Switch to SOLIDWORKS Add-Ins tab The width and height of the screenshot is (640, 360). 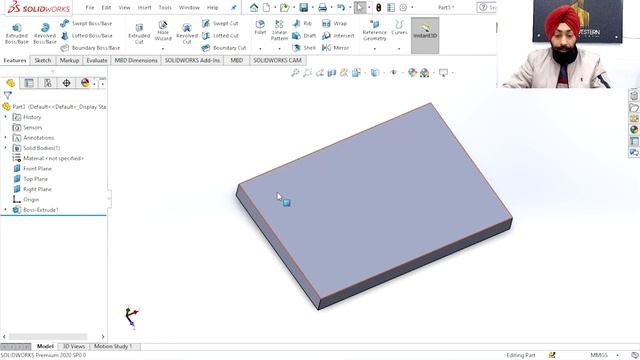(x=192, y=60)
